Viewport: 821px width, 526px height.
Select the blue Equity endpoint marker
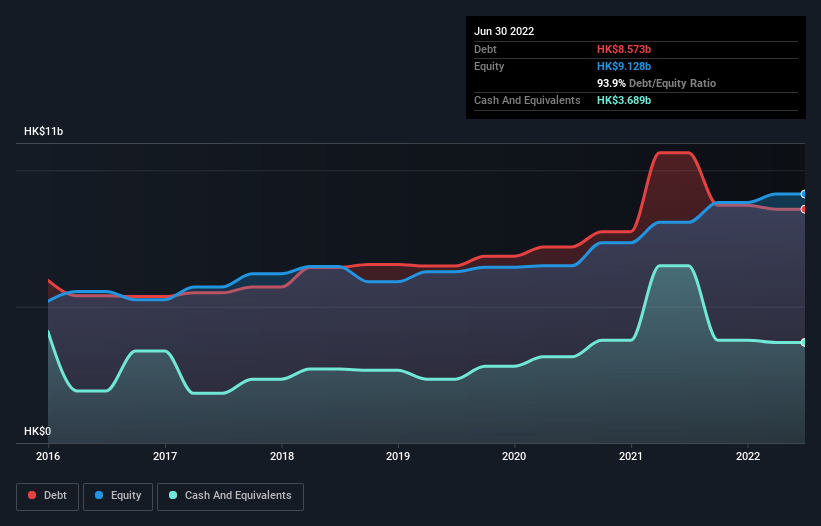(x=804, y=194)
